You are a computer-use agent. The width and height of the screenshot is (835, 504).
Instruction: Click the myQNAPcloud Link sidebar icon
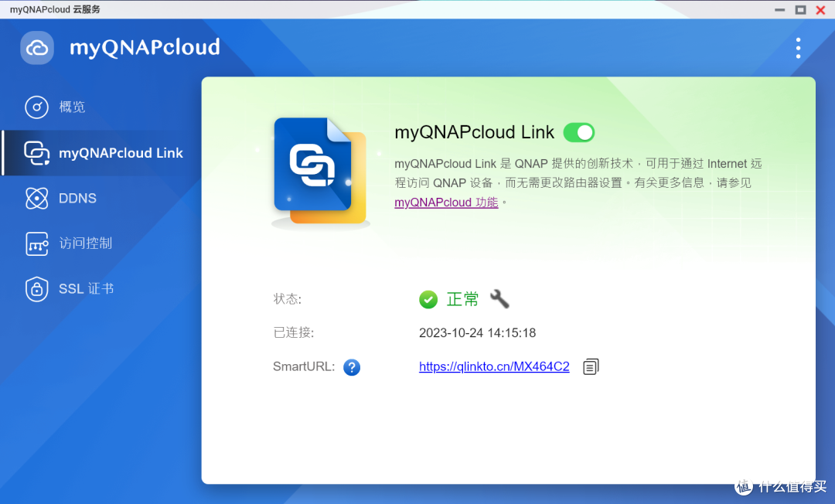(x=37, y=153)
